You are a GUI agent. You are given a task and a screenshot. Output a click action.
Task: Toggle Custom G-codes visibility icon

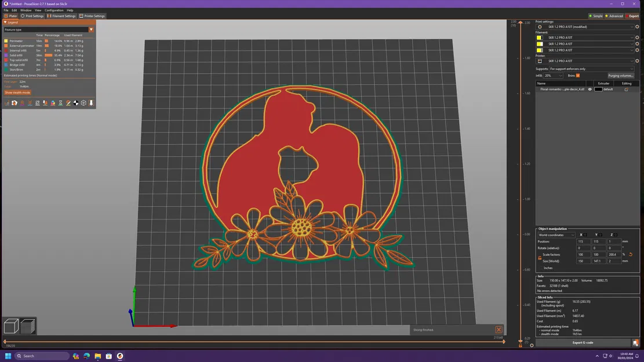(x=68, y=103)
